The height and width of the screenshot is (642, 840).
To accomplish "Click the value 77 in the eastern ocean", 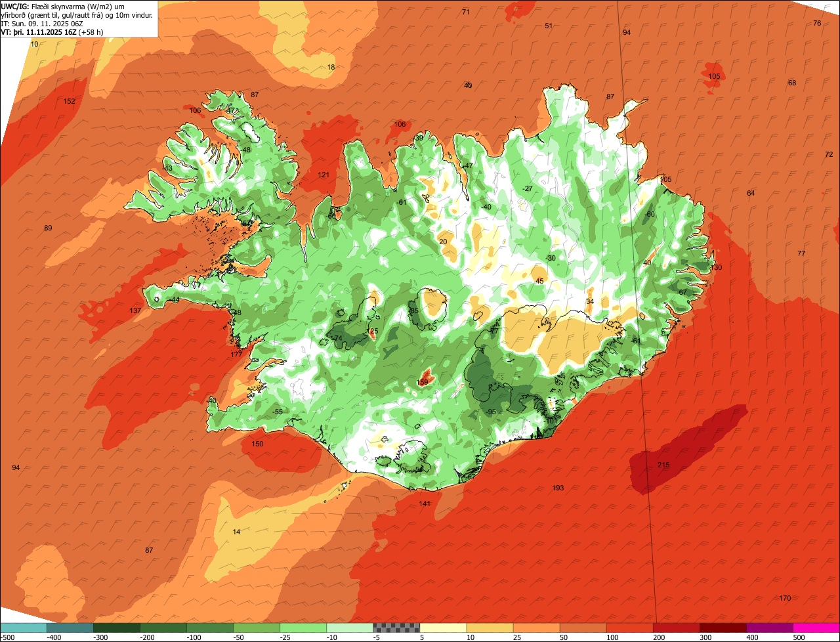I will pyautogui.click(x=801, y=253).
